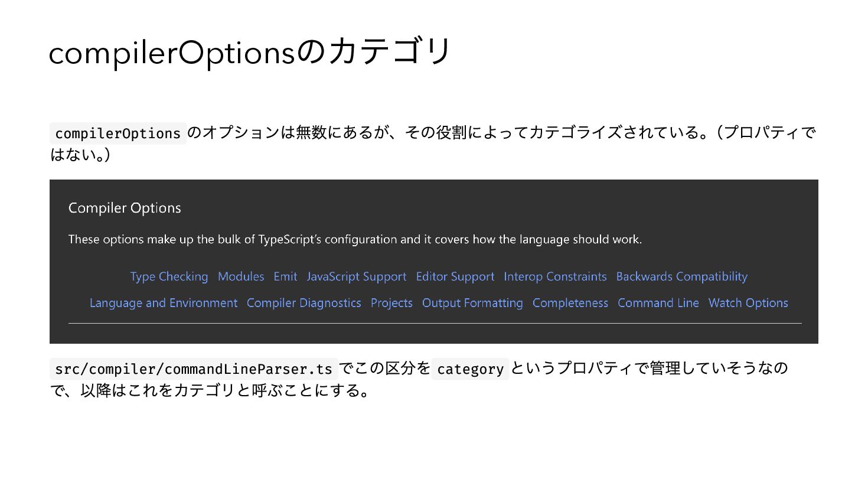
Task: Click the category inline code label
Action: [x=470, y=369]
